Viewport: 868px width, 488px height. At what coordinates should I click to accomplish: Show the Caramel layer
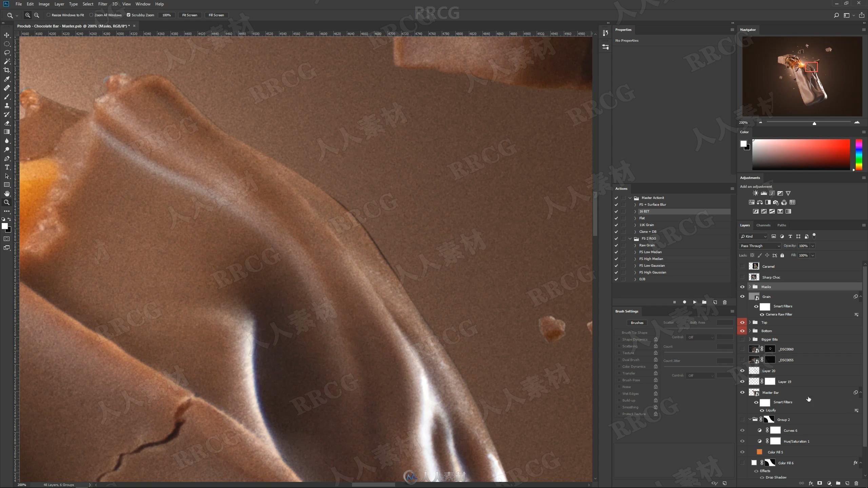click(742, 266)
